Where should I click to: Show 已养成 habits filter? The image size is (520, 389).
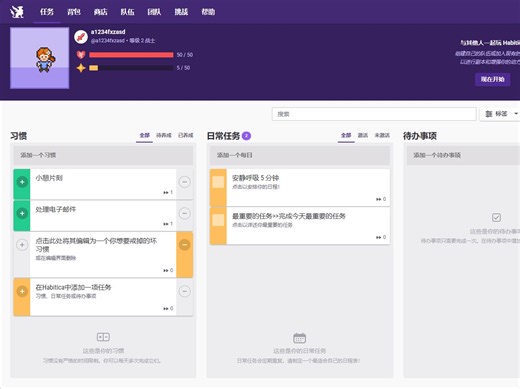185,135
